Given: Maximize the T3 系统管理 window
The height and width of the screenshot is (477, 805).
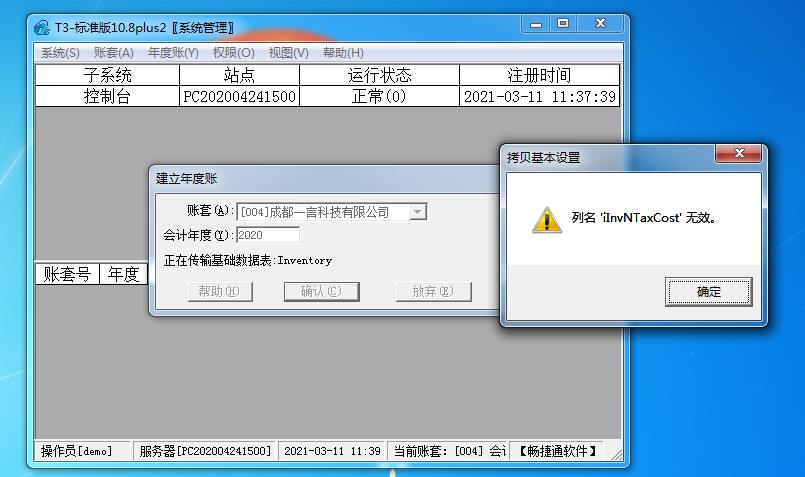Looking at the screenshot, I should [x=563, y=24].
